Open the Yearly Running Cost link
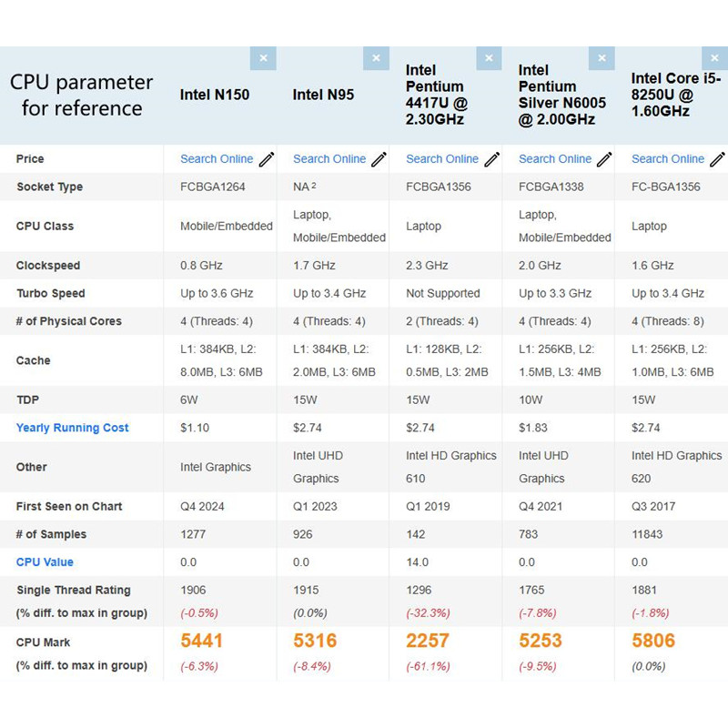The height and width of the screenshot is (728, 728). tap(73, 428)
